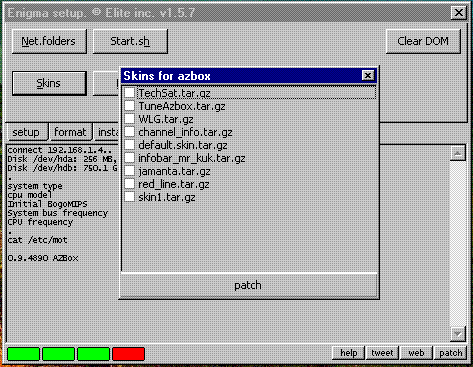
Task: Tick the TuneAzbox.tar.gz checkbox
Action: pos(129,106)
